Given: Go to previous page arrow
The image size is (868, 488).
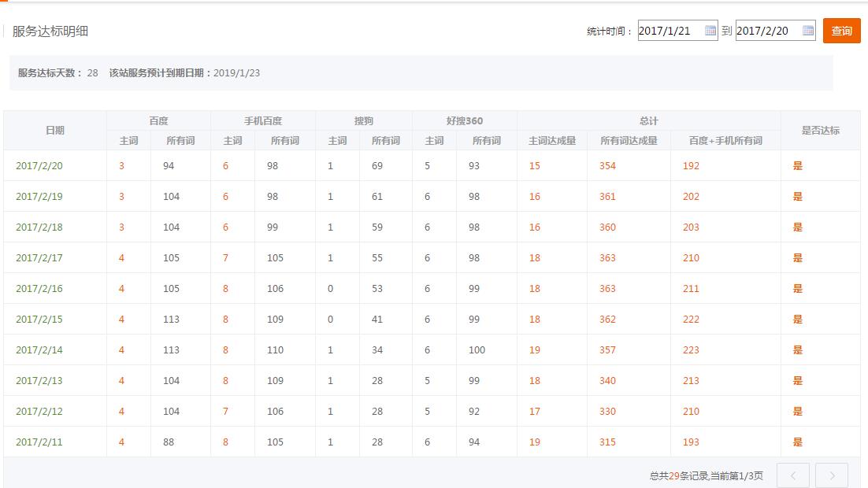Looking at the screenshot, I should (792, 475).
